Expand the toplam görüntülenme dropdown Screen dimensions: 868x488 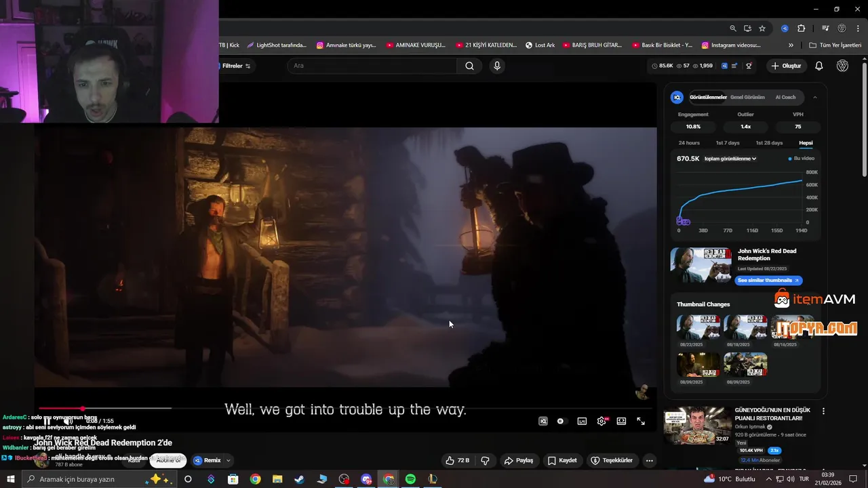click(730, 159)
